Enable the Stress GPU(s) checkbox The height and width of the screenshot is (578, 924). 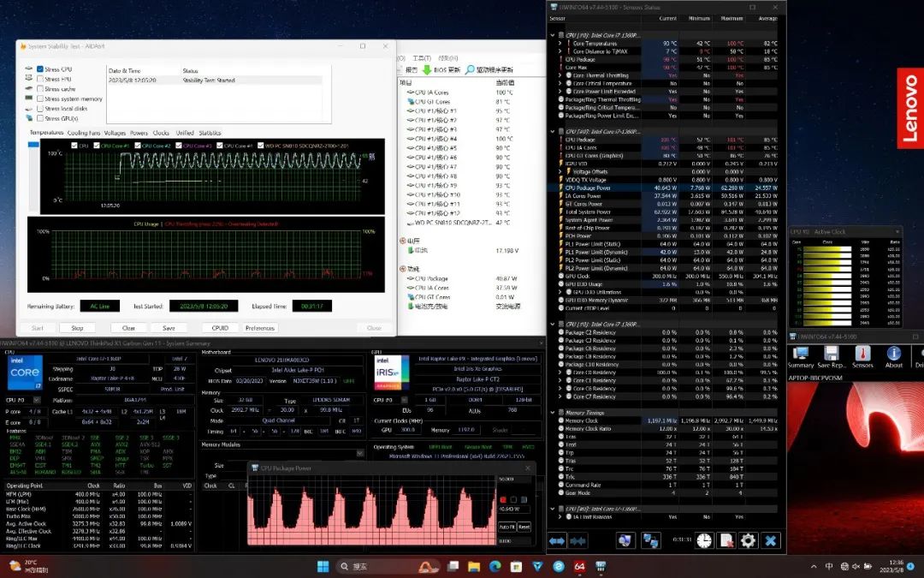pyautogui.click(x=40, y=118)
